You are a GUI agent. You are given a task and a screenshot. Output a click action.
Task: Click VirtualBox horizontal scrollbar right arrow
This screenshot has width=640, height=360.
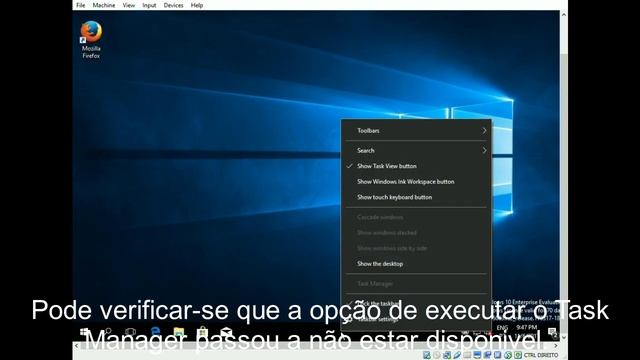point(556,345)
